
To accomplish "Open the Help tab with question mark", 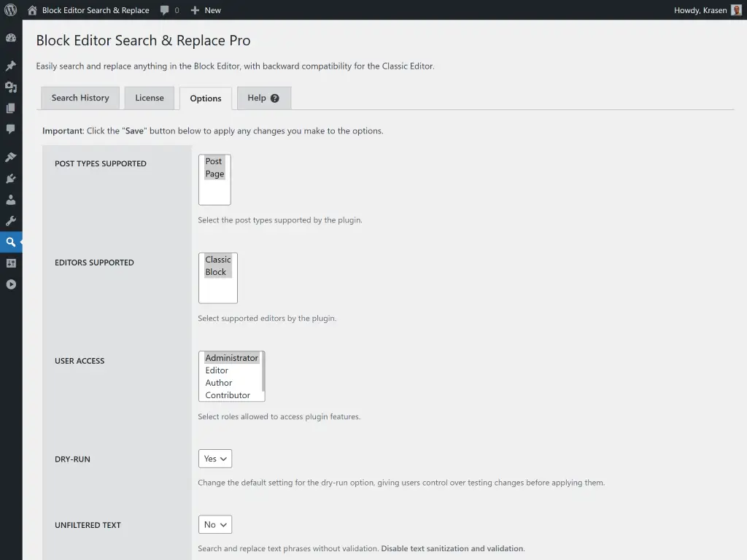I will pos(263,98).
